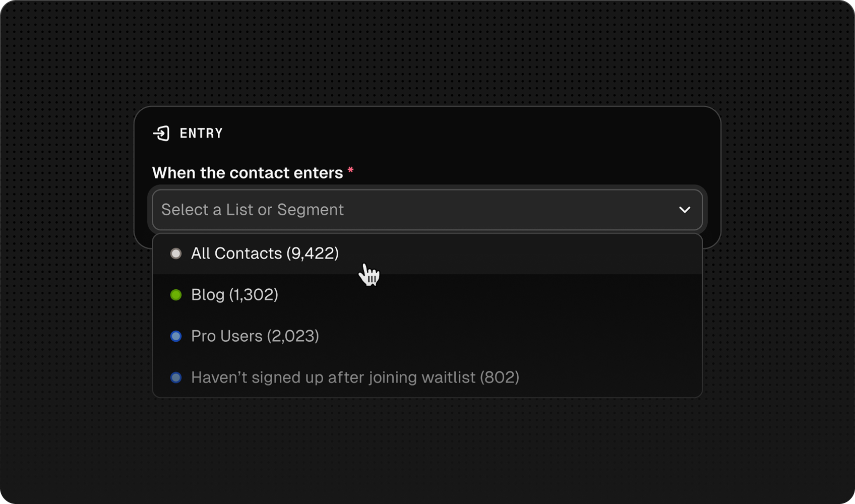Viewport: 855px width, 504px height.
Task: Click the blue dot on the waitlist segment
Action: [x=176, y=377]
